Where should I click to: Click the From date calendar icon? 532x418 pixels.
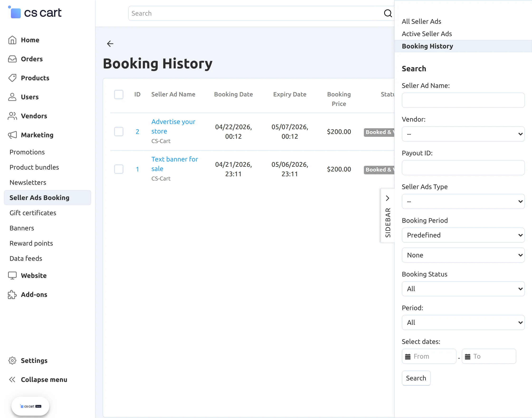click(x=408, y=356)
